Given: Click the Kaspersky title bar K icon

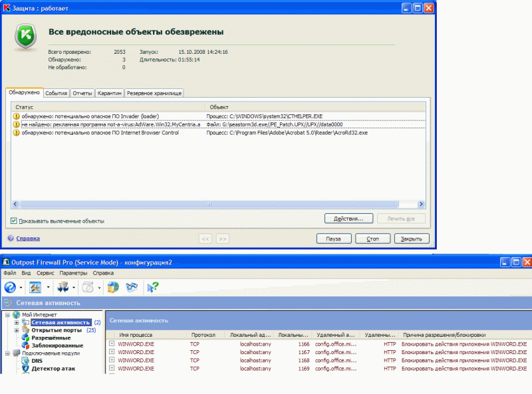Looking at the screenshot, I should (x=7, y=8).
